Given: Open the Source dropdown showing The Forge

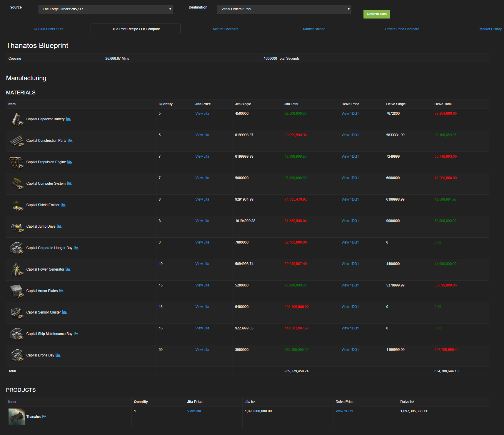Looking at the screenshot, I should pos(106,9).
